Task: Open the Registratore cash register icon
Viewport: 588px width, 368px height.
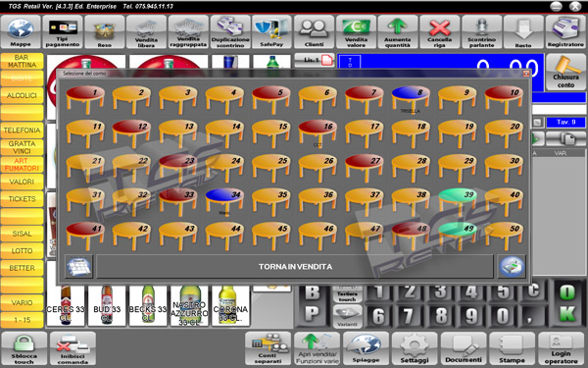Action: [565, 32]
